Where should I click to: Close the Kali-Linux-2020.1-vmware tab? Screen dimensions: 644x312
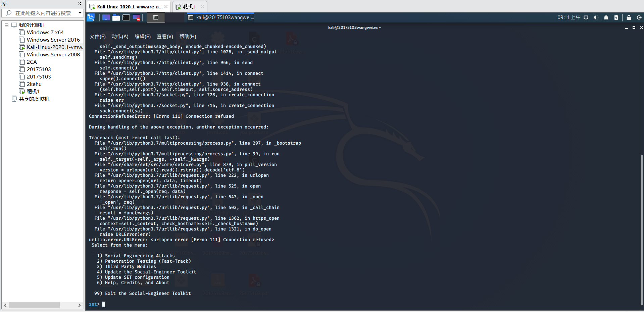(x=166, y=7)
